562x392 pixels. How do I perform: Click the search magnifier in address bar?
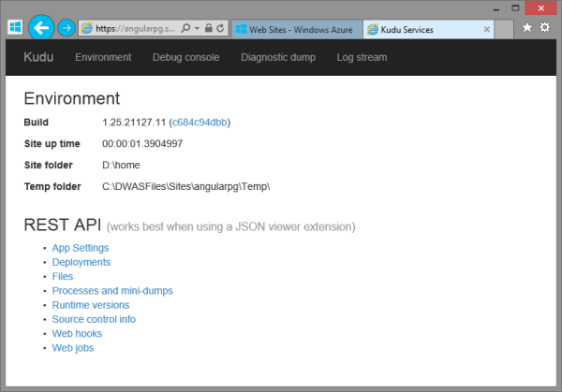(x=185, y=28)
